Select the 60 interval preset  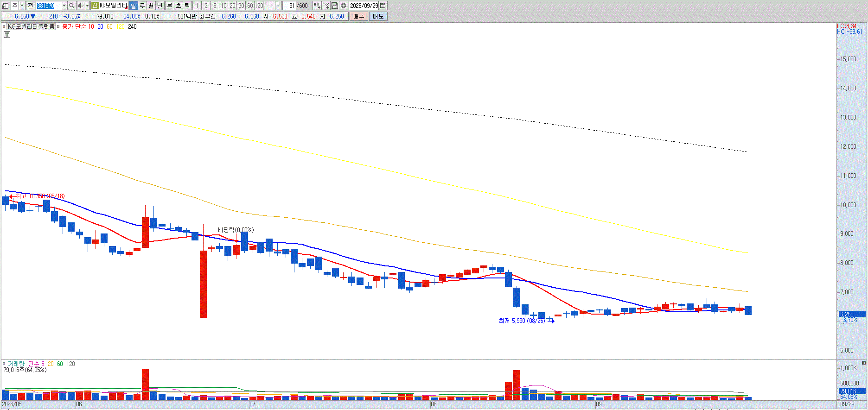(x=250, y=6)
